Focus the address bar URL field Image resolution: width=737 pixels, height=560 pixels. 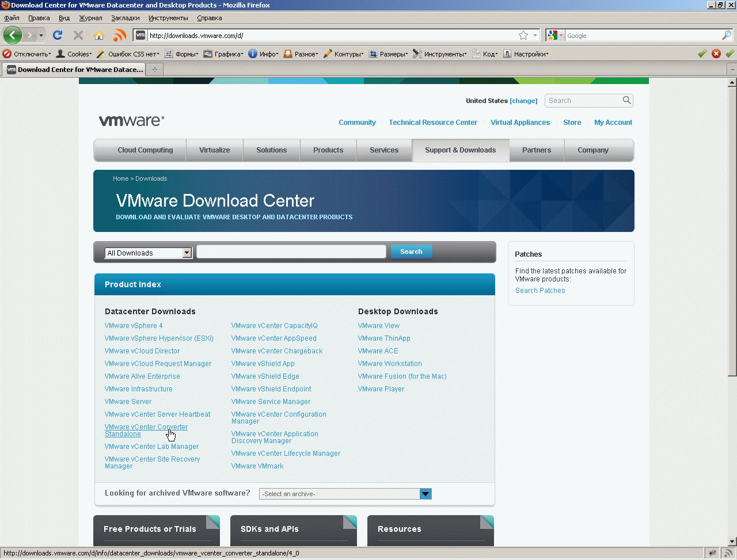(x=332, y=36)
